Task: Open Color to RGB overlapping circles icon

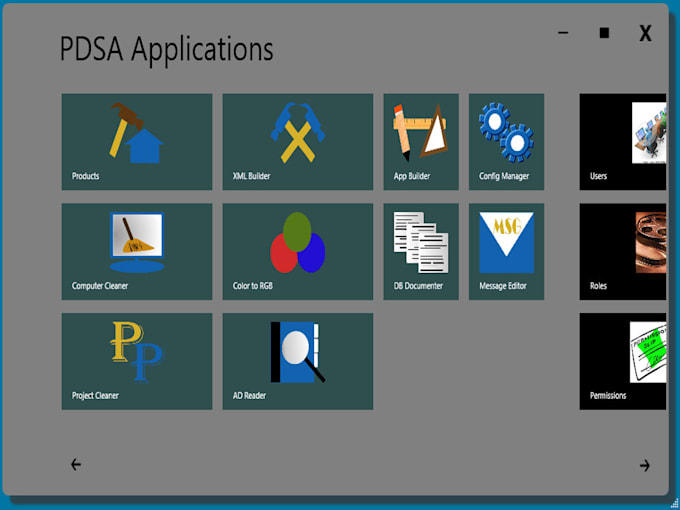Action: click(x=298, y=242)
